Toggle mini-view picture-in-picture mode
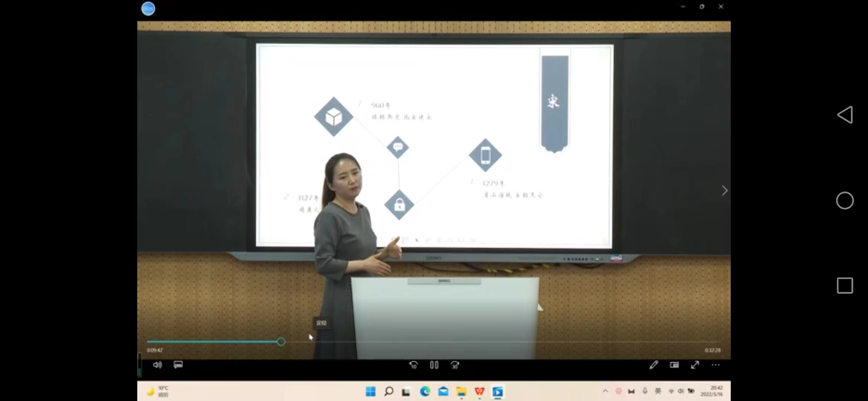The image size is (868, 401). pos(674,365)
